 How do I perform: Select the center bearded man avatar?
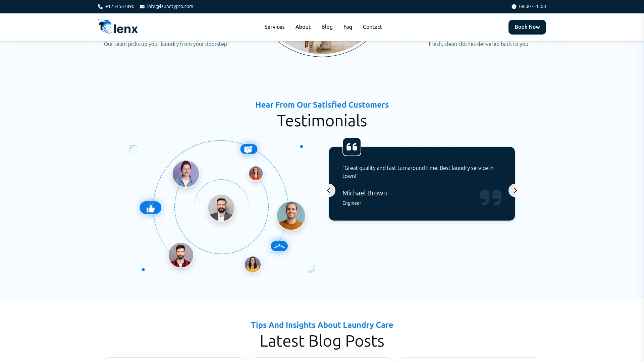[x=221, y=208]
